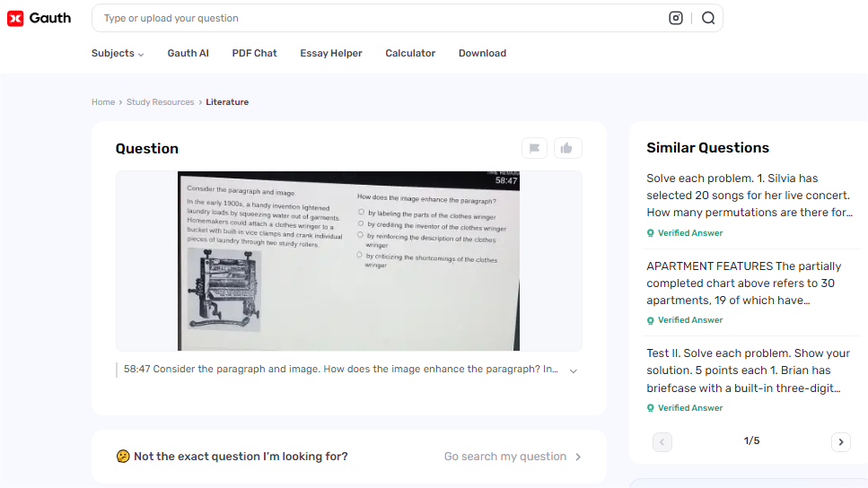Click the Download link in navigation
Screen dimensions: 868x488
click(x=482, y=53)
